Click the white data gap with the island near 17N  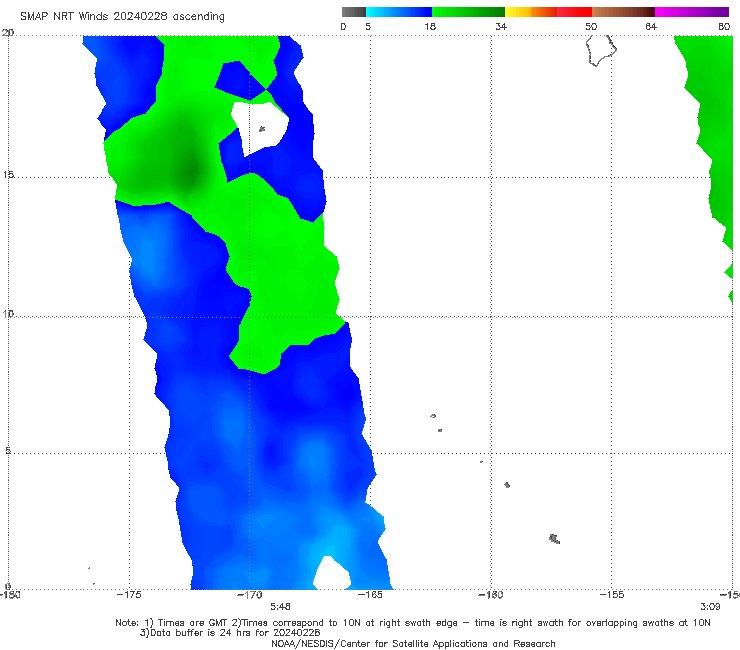[x=259, y=128]
